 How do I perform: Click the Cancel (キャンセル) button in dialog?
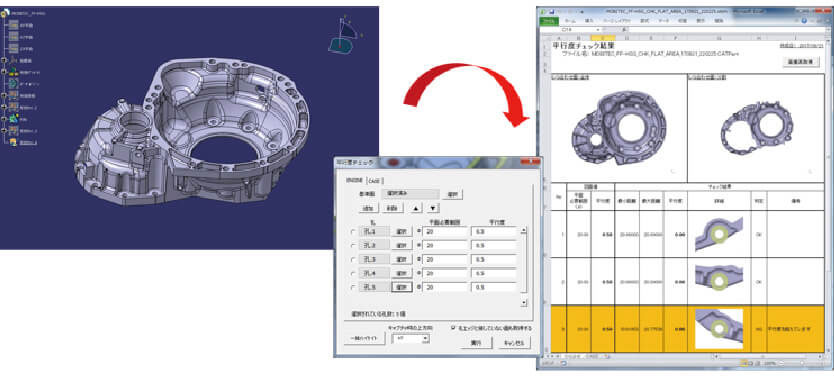pyautogui.click(x=515, y=343)
